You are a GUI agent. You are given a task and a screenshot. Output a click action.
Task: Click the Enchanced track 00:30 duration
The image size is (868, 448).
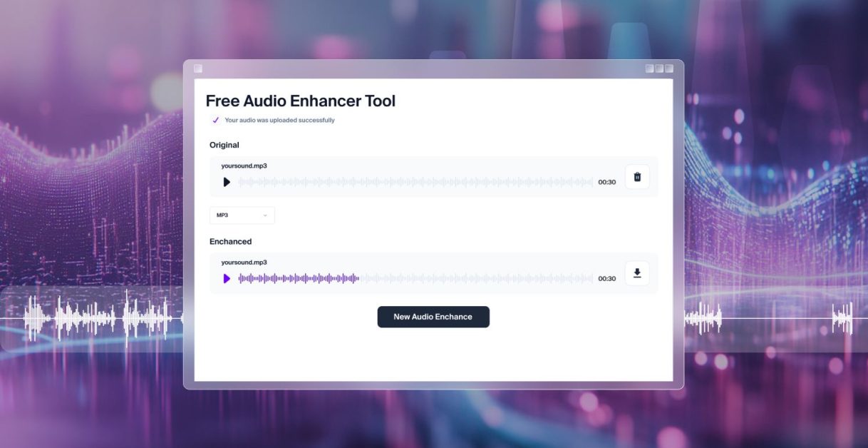(x=606, y=279)
